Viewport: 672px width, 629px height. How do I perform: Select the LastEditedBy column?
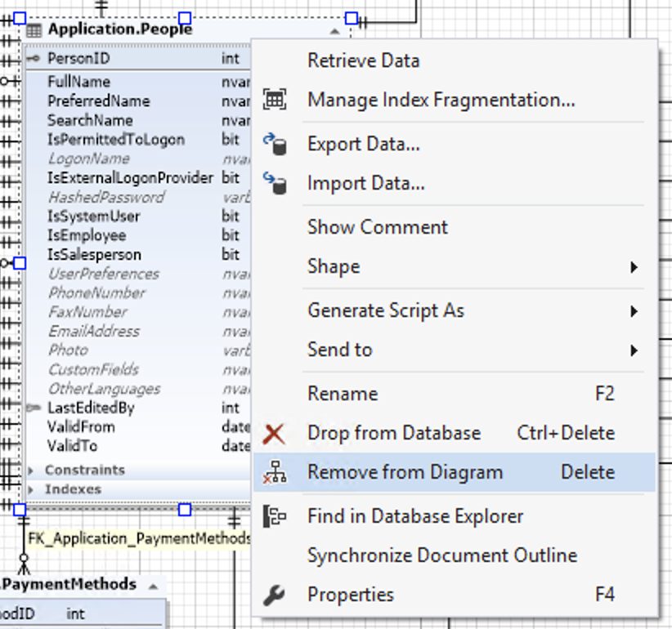point(138,408)
